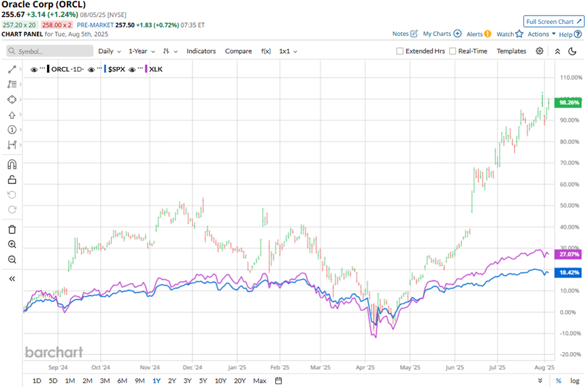Select the 1Y time range
Screen dimensions: 588x387
click(x=156, y=381)
